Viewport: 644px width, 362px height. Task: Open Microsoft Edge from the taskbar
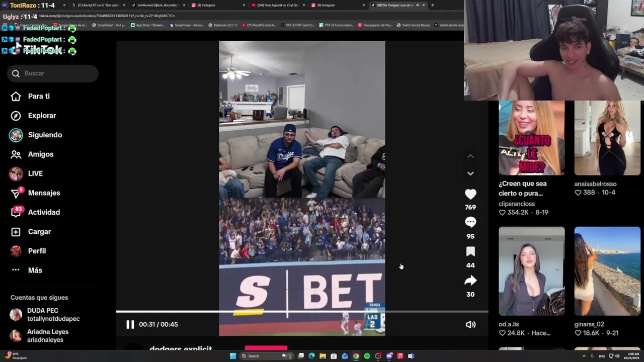point(312,356)
